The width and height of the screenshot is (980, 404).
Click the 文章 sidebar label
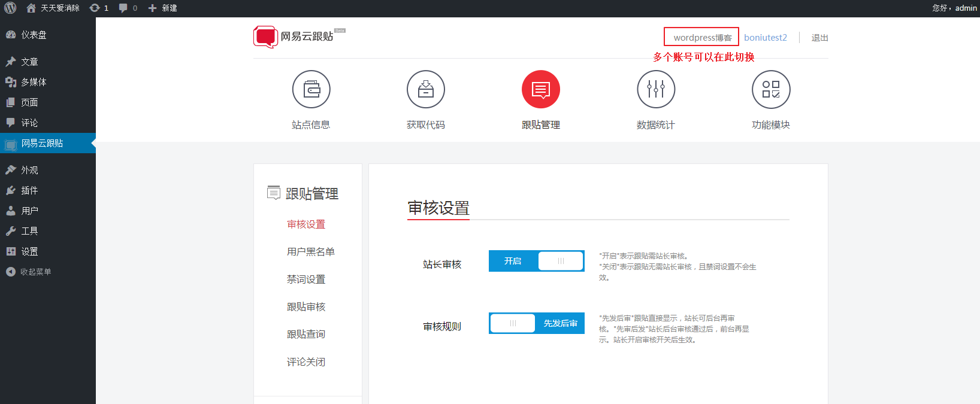[x=30, y=62]
